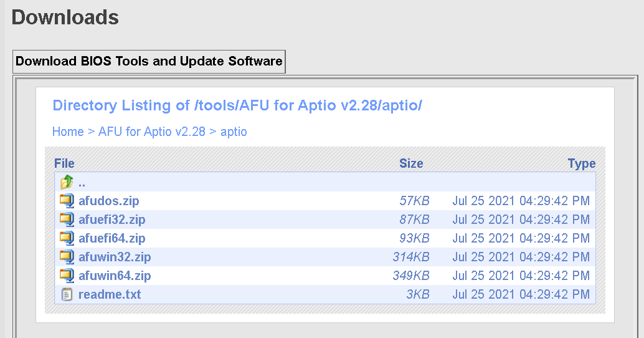644x338 pixels.
Task: Download the afuefi64.zip file link
Action: pos(112,238)
